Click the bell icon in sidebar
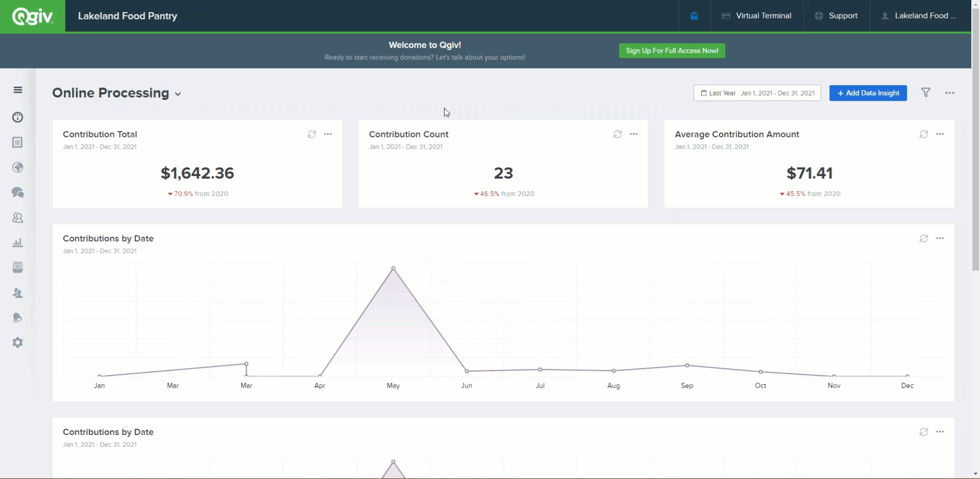The width and height of the screenshot is (980, 479). [x=18, y=318]
